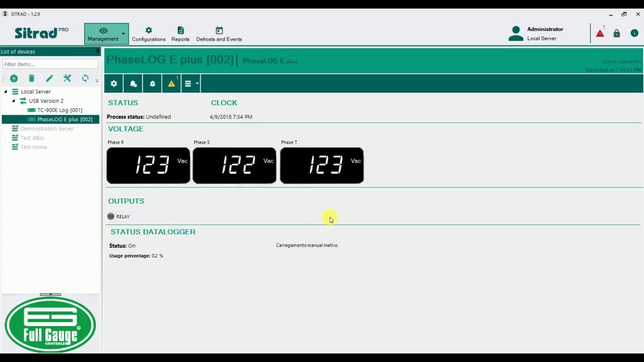Image resolution: width=644 pixels, height=362 pixels.
Task: Click the Sitrad PRO logo
Action: 41,33
